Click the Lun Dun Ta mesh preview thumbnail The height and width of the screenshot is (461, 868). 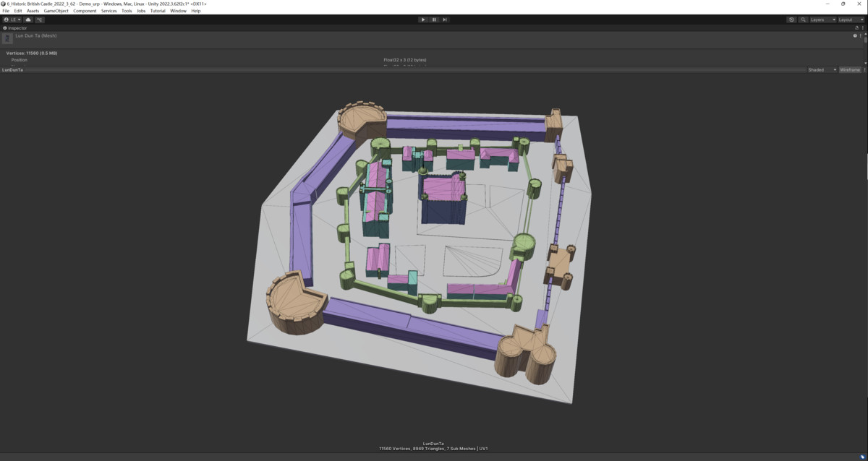pyautogui.click(x=7, y=38)
